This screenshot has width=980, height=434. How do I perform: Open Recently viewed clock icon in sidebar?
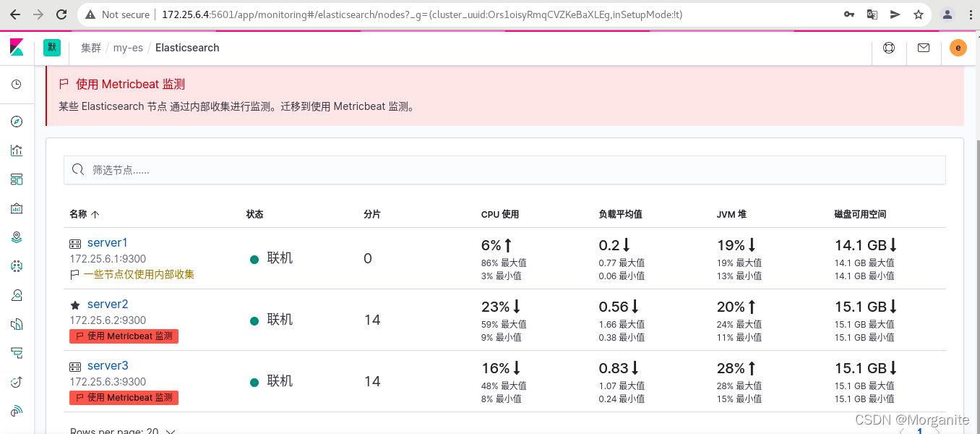tap(17, 85)
